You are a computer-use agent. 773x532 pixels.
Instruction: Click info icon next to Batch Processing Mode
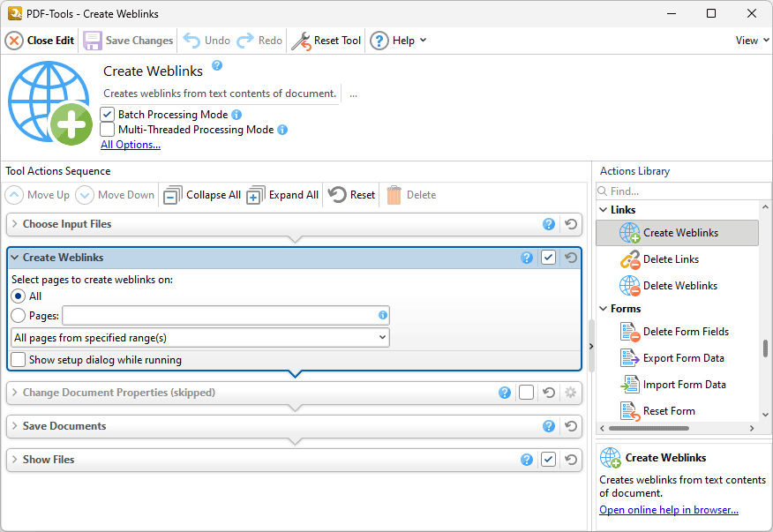236,115
